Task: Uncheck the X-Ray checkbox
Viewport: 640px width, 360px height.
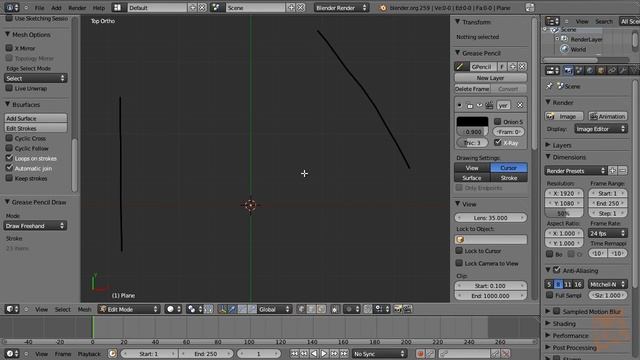Action: pyautogui.click(x=498, y=142)
